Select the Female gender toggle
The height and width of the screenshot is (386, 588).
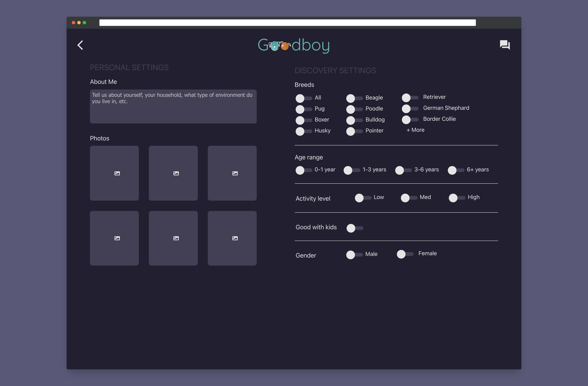[405, 254]
